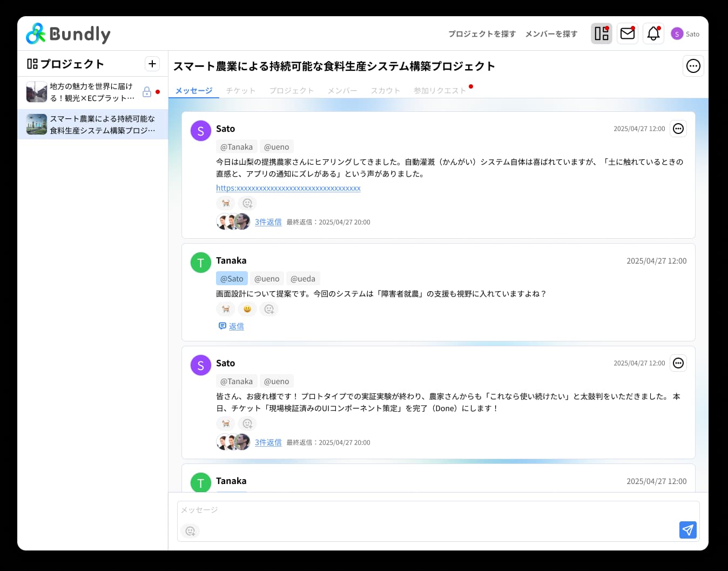This screenshot has width=728, height=571.
Task: Click Sato name on first message
Action: click(x=225, y=129)
